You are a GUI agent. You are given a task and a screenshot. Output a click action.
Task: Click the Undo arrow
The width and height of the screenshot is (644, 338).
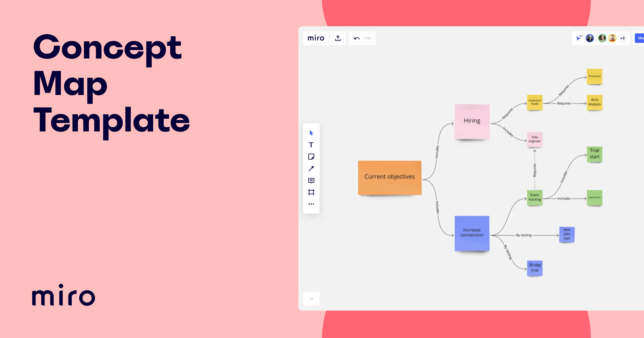[356, 38]
